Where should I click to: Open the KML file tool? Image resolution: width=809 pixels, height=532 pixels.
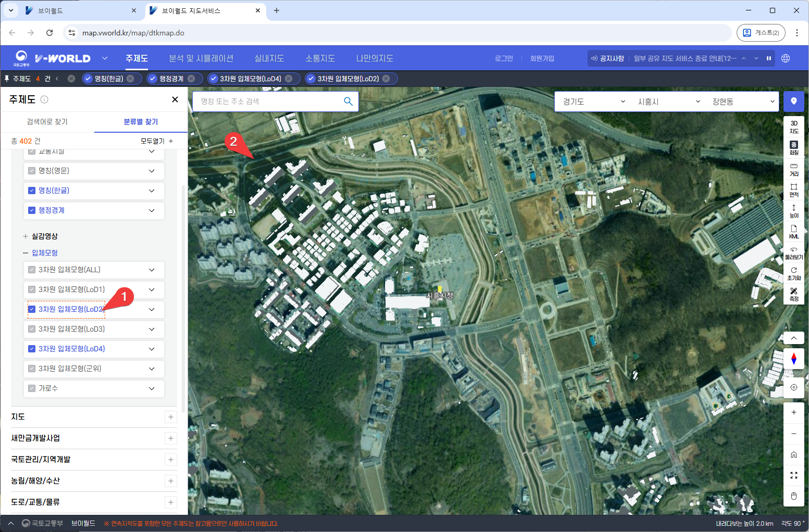click(793, 232)
